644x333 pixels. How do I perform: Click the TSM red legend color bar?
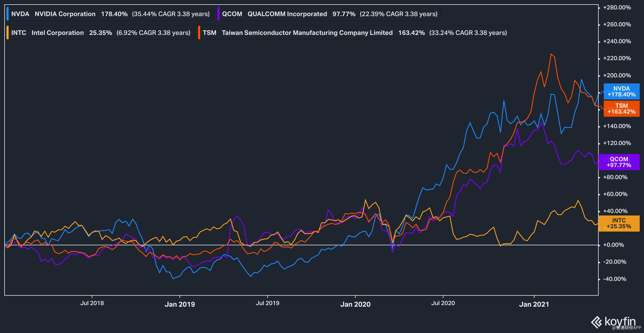(199, 33)
